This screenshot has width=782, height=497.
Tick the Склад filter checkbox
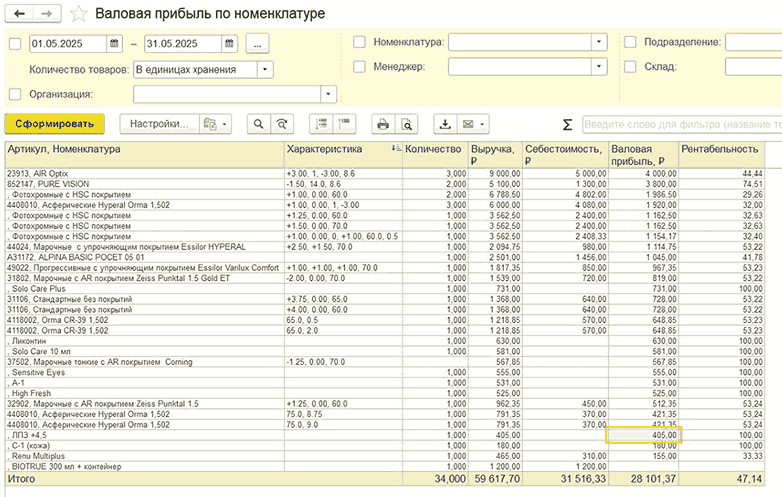click(630, 66)
